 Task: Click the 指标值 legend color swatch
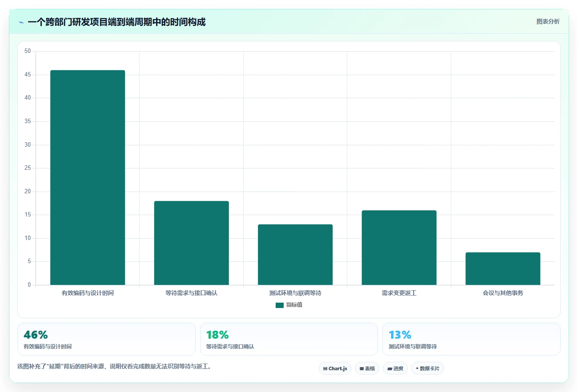pyautogui.click(x=280, y=305)
